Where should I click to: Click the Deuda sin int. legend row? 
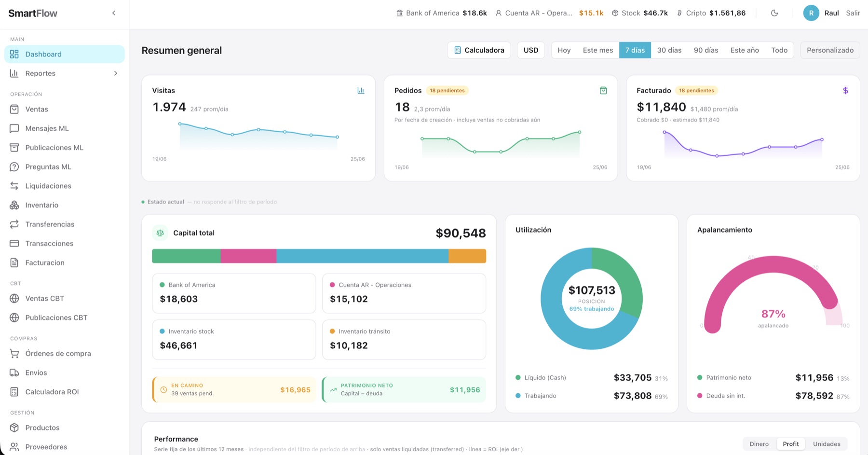(x=773, y=396)
